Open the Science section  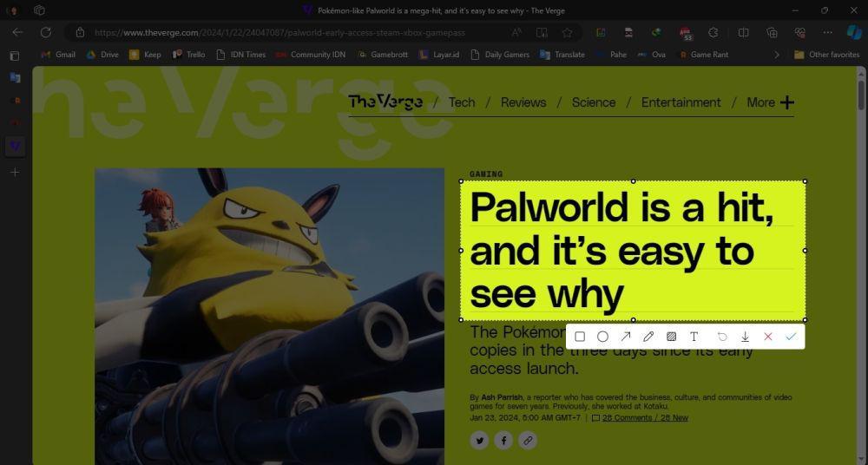click(594, 102)
